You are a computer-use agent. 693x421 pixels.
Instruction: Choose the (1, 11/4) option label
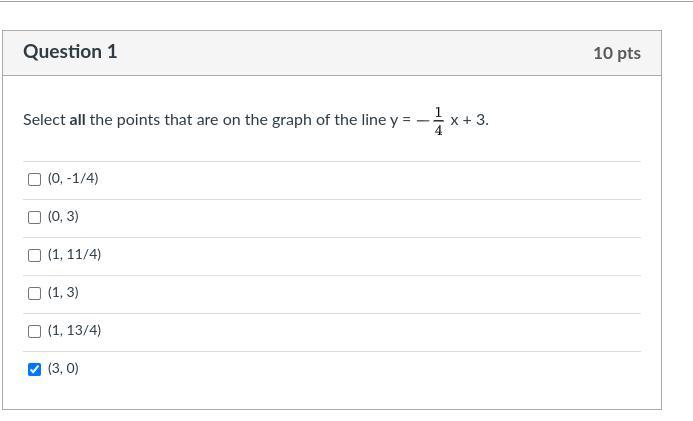pyautogui.click(x=74, y=255)
